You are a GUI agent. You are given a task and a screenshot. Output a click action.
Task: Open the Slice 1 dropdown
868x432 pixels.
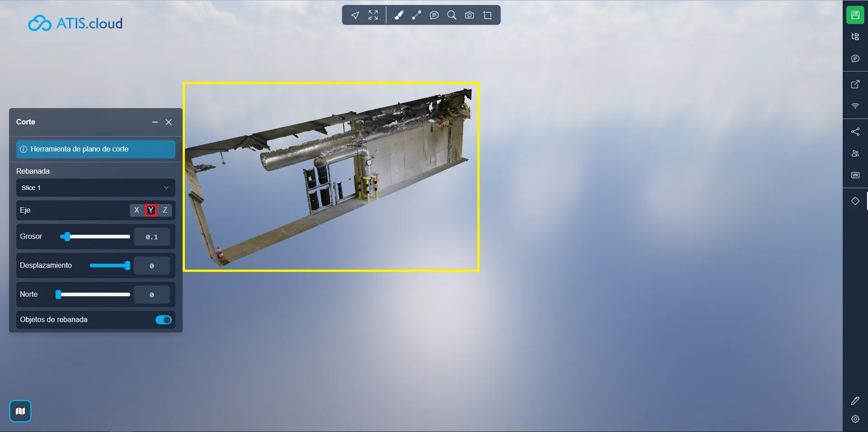pyautogui.click(x=95, y=188)
